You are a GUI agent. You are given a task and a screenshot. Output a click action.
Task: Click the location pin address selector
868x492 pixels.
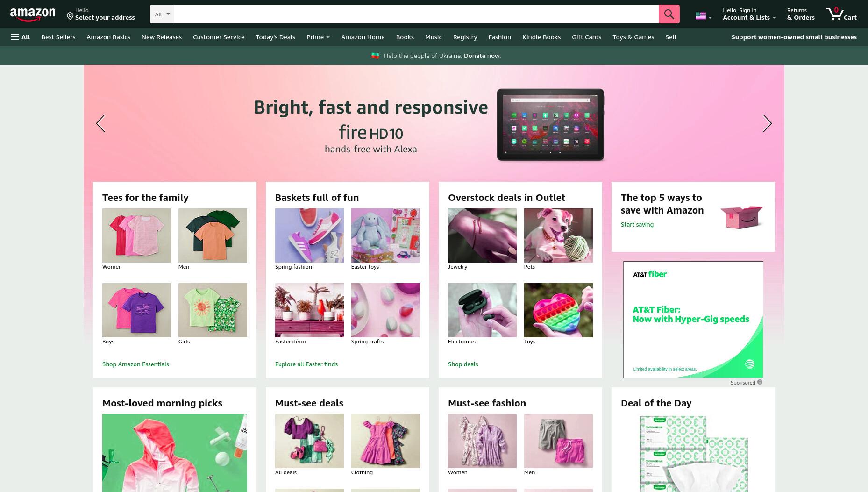[x=100, y=14]
